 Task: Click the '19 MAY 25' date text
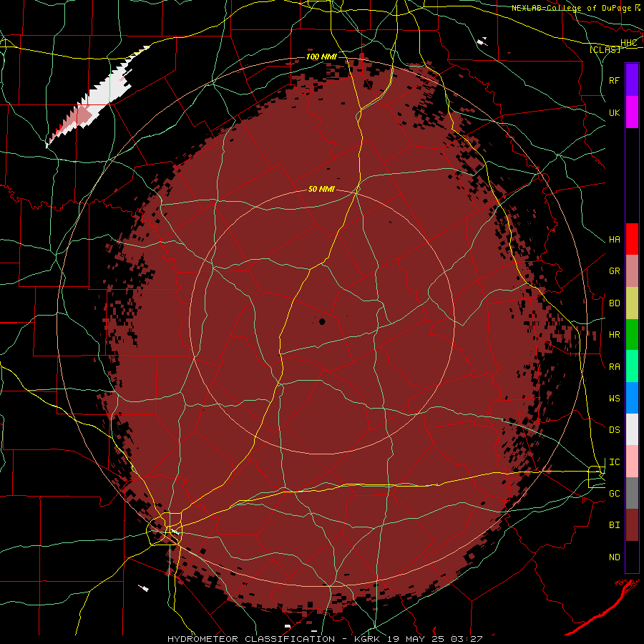[x=415, y=639]
